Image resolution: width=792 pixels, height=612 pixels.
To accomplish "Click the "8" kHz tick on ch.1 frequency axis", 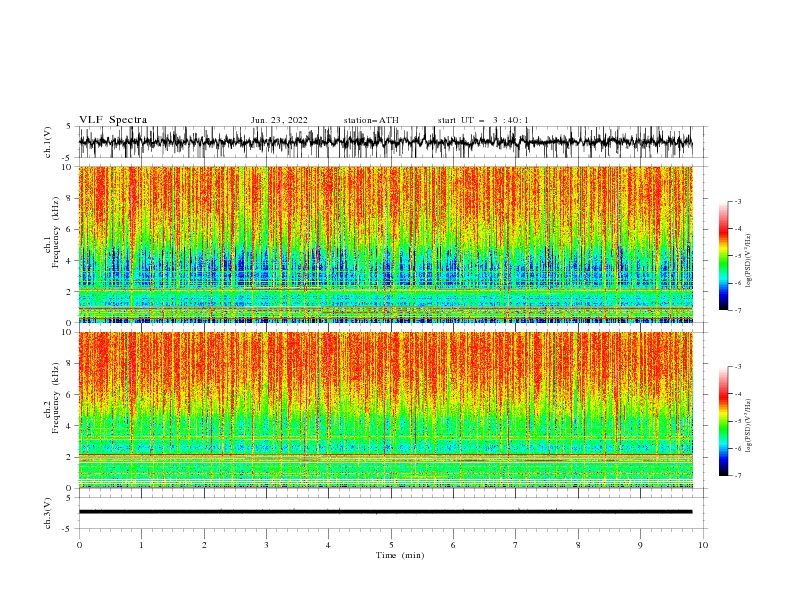I will tap(70, 198).
